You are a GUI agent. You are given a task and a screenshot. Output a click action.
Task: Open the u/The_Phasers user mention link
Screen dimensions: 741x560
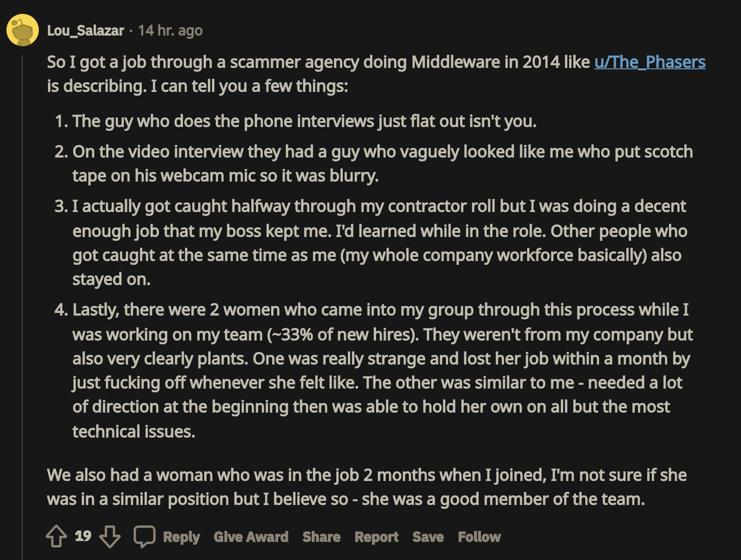point(650,62)
